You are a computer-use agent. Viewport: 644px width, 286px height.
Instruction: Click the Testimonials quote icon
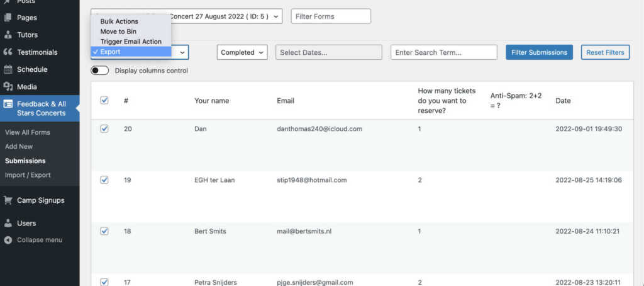click(8, 52)
